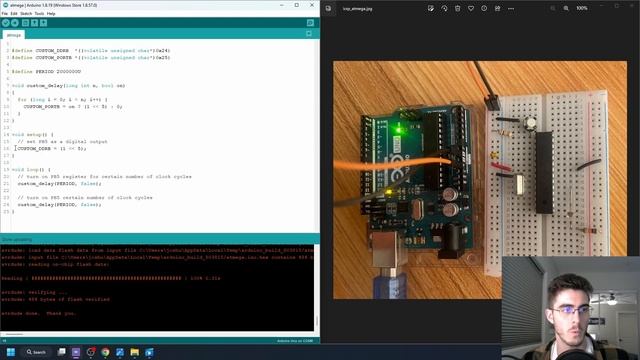The width and height of the screenshot is (640, 360).
Task: Click the taskbar Search box
Action: (36, 352)
